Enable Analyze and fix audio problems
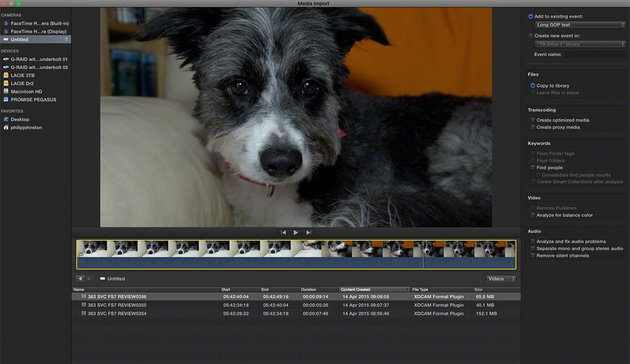The image size is (630, 364). pos(532,242)
